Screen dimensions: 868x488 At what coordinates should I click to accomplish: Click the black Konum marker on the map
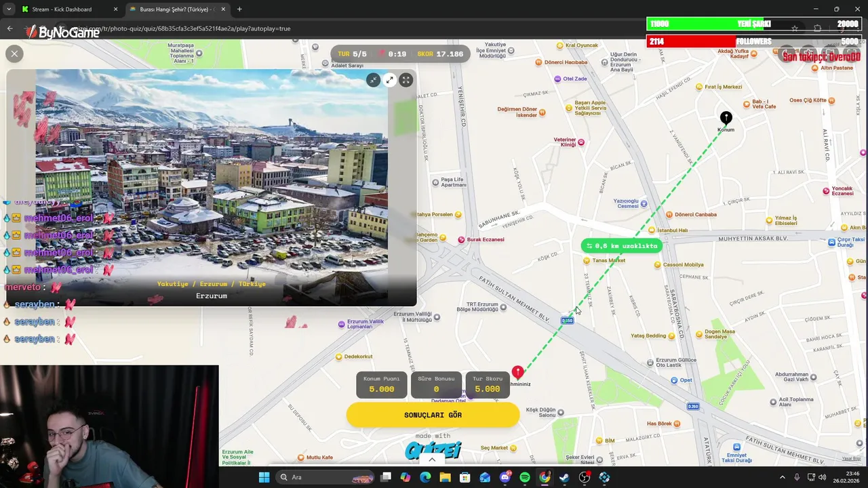(726, 119)
